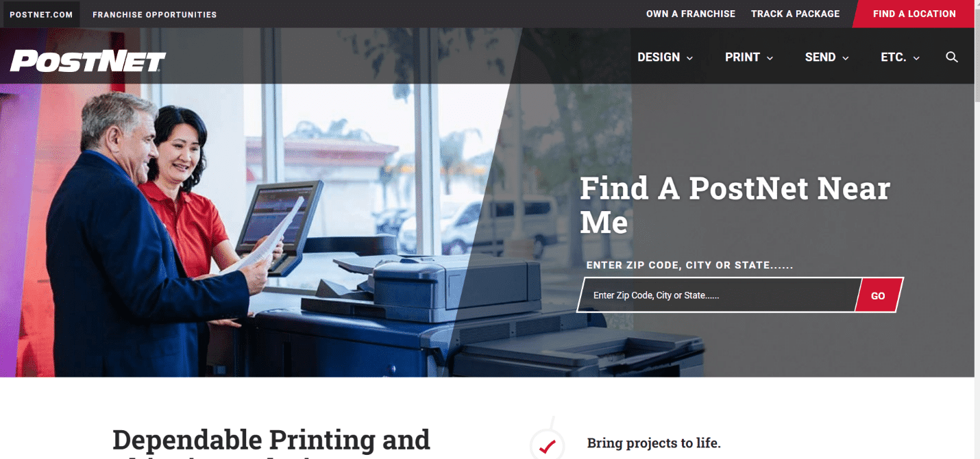Select the FRANCHISE OPPORTUNITIES tab

154,14
